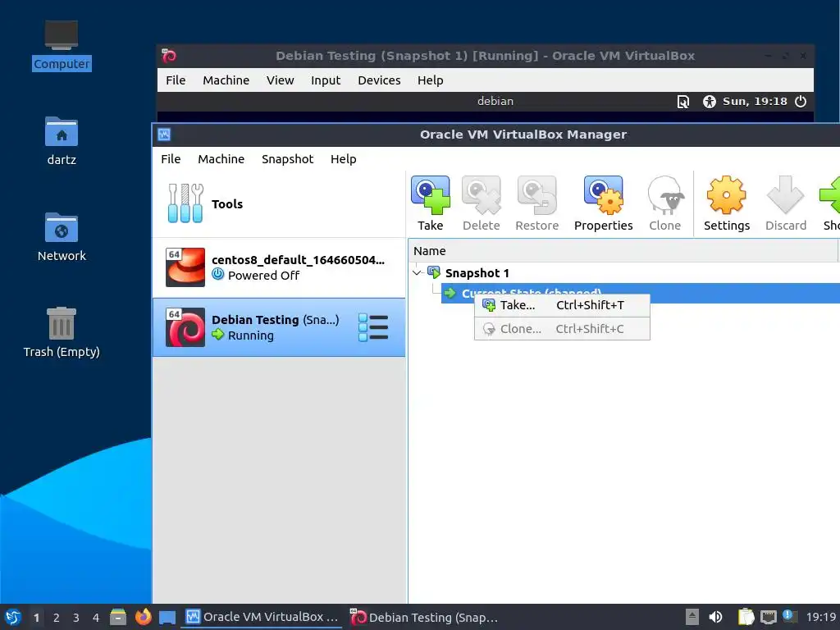Open Machine menu in Debian Testing window
The height and width of the screenshot is (630, 840).
tap(226, 80)
